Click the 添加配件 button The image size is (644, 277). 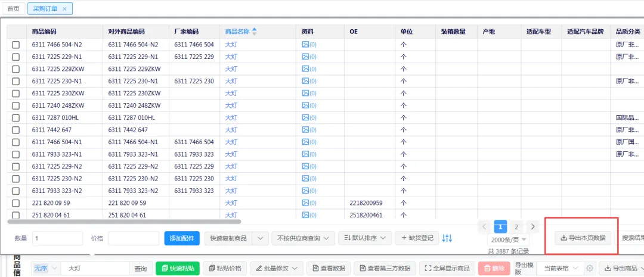(182, 238)
